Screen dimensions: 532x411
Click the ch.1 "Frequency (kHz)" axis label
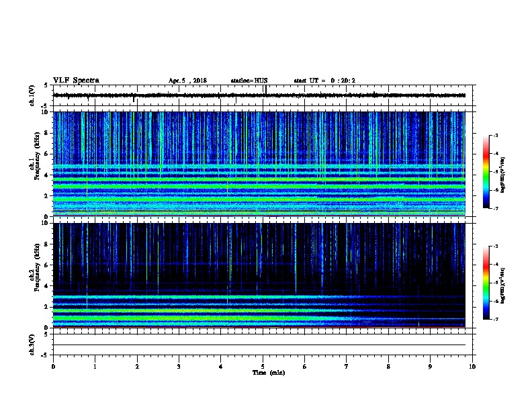click(x=37, y=156)
